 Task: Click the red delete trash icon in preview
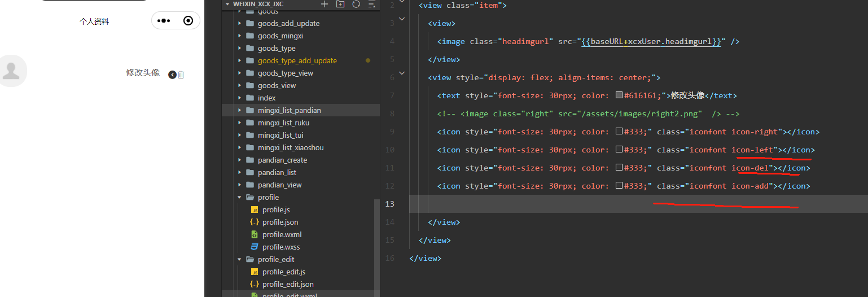coord(181,75)
